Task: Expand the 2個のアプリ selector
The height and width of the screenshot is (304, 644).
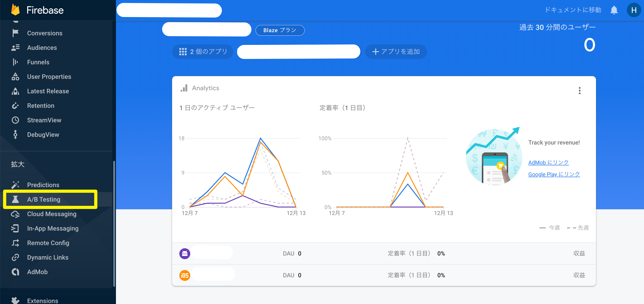Action: [x=202, y=51]
